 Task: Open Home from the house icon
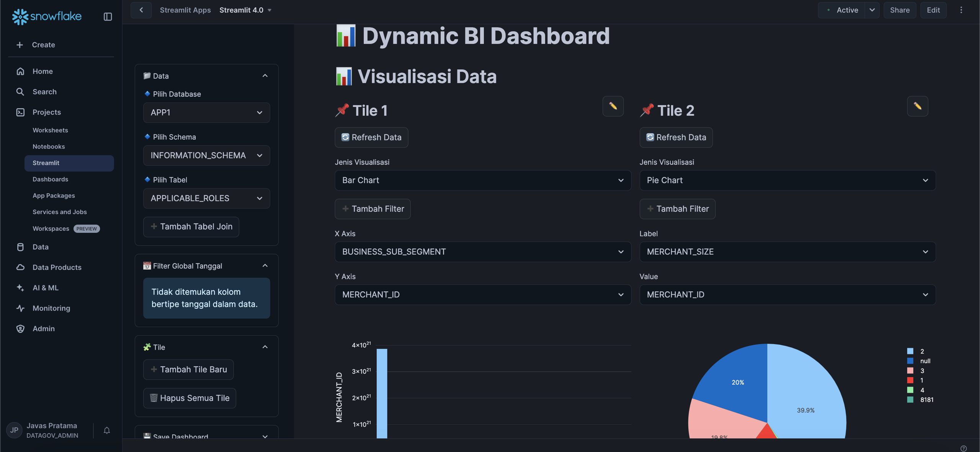(x=20, y=71)
